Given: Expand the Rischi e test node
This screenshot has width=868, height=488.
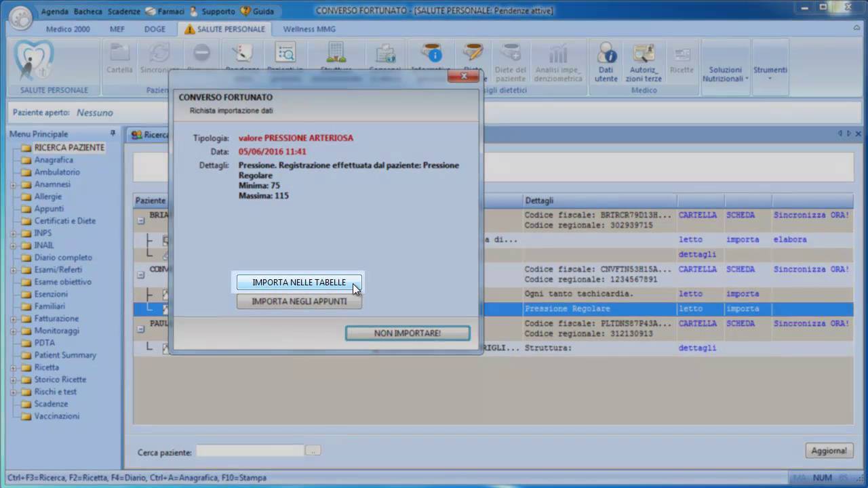Looking at the screenshot, I should (13, 392).
